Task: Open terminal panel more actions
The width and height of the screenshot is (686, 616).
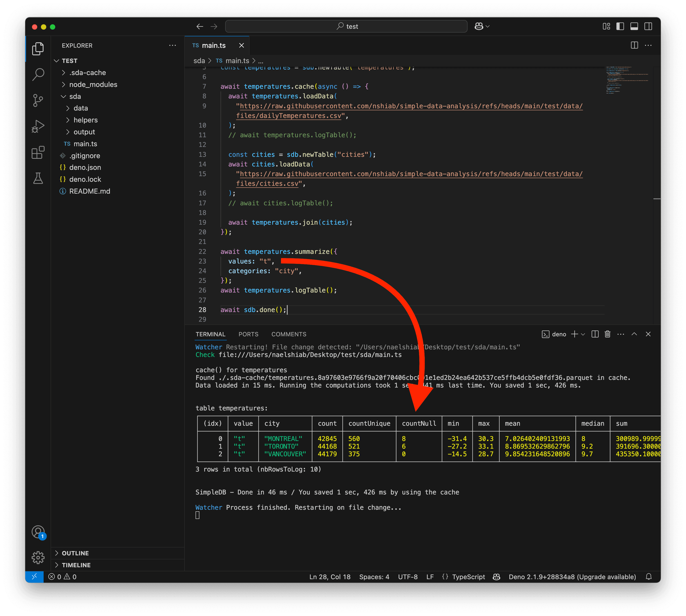Action: (x=621, y=335)
